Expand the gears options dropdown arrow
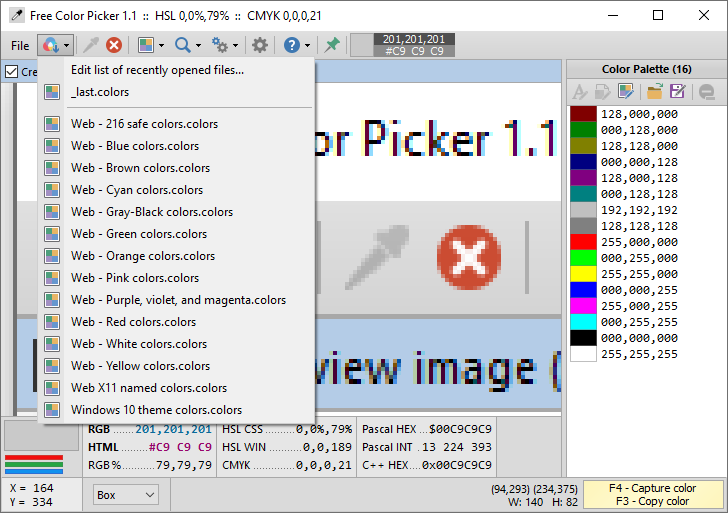Screen dimensions: 728x513 click(235, 45)
